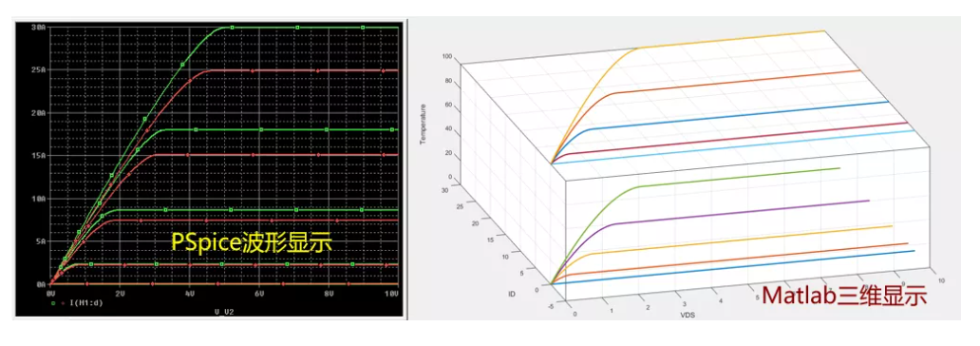Click the VDS axis label in Matlab plot

coord(688,316)
